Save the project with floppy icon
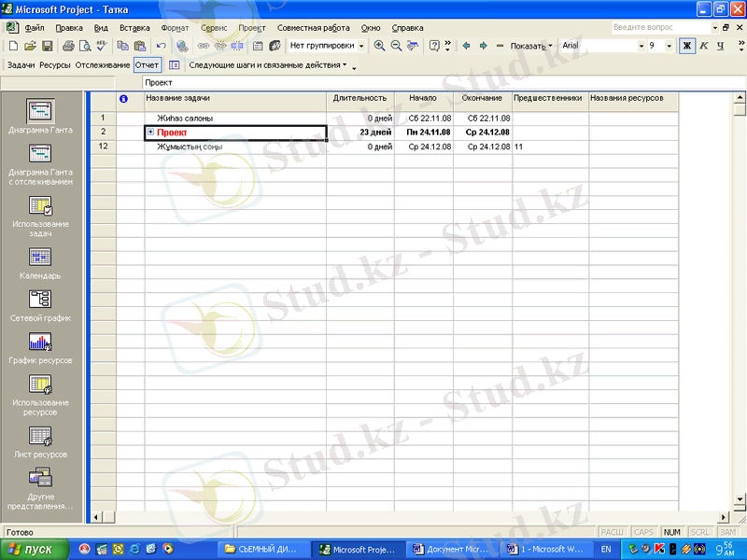Image resolution: width=747 pixels, height=560 pixels. click(48, 46)
